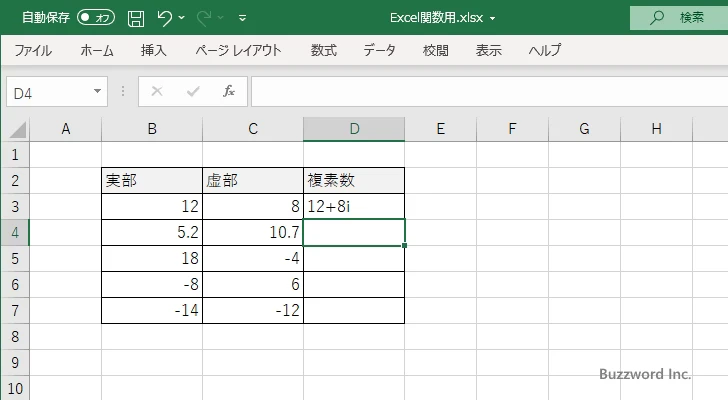Open the ファイル tab
The image size is (728, 400).
[x=33, y=50]
